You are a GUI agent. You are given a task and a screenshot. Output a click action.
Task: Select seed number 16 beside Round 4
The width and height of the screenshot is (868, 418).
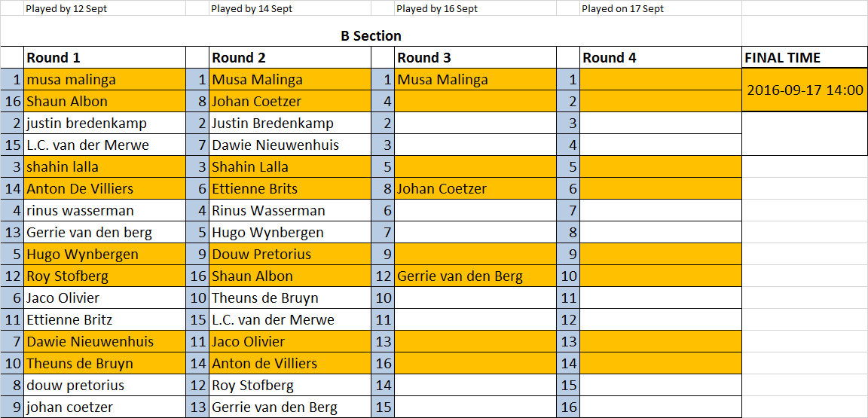click(x=569, y=407)
